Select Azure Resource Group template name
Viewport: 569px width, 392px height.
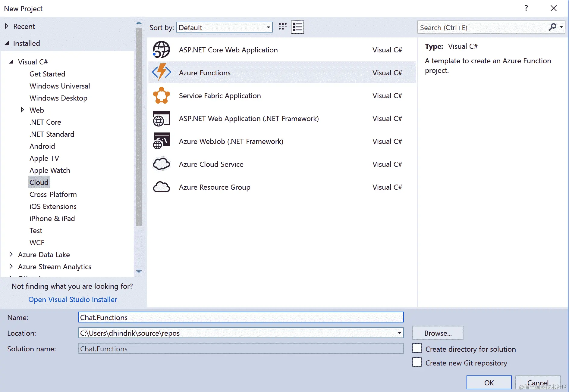tap(215, 187)
